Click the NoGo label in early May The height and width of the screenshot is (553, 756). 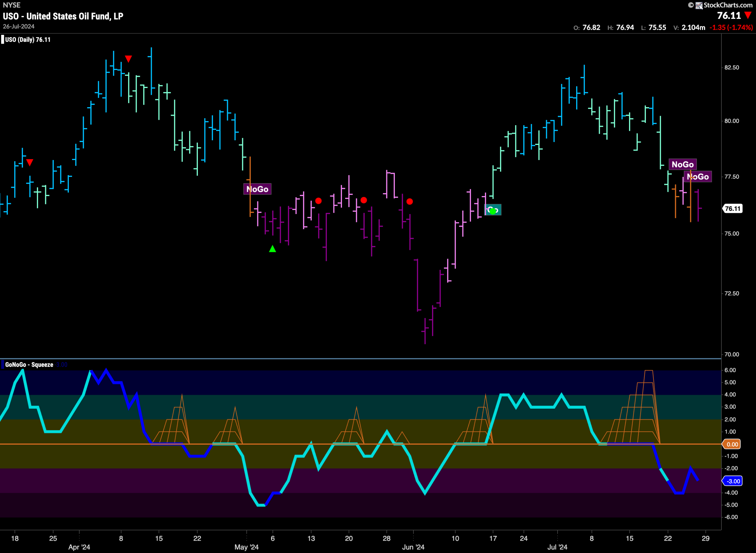[x=257, y=189]
